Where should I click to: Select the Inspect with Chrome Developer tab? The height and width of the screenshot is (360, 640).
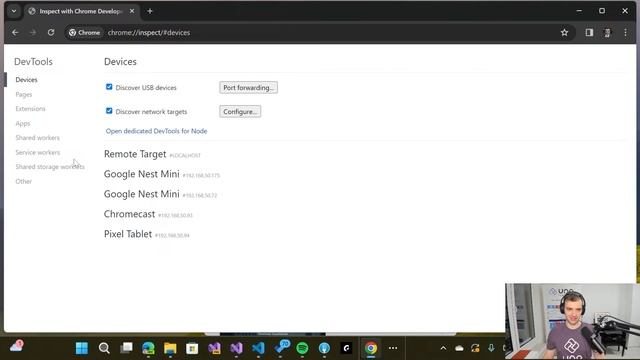coord(82,11)
